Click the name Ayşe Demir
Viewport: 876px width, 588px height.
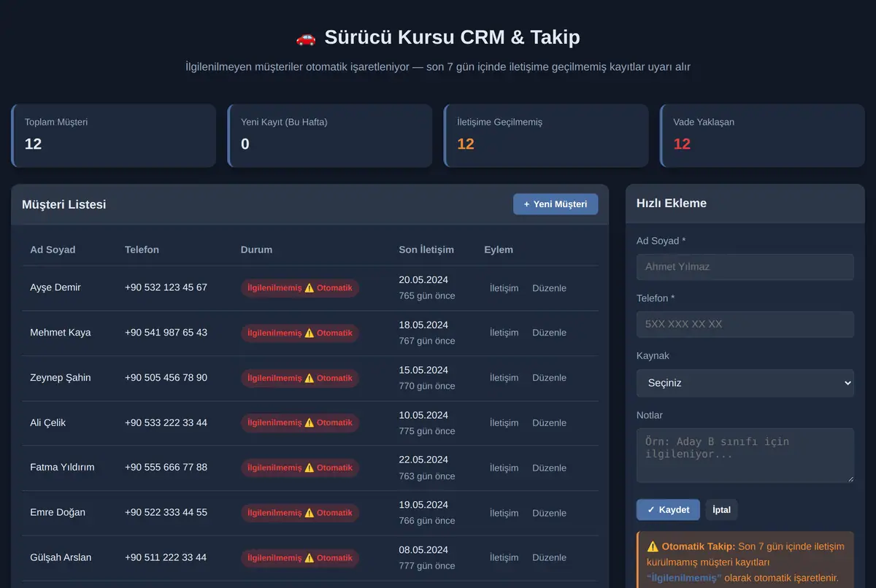coord(55,287)
